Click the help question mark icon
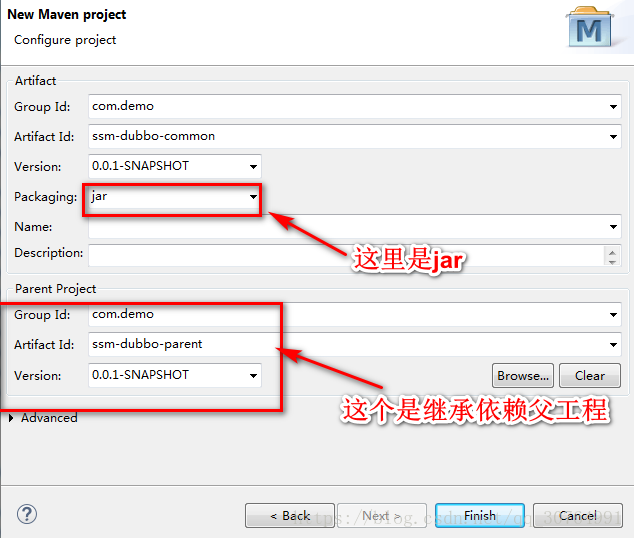The width and height of the screenshot is (634, 538). click(x=27, y=514)
